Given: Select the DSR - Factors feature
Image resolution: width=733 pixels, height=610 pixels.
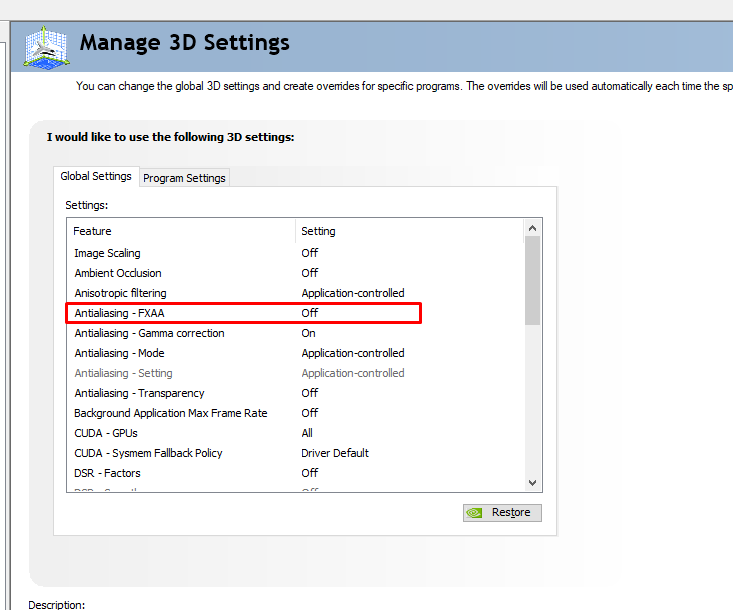Looking at the screenshot, I should click(x=107, y=473).
